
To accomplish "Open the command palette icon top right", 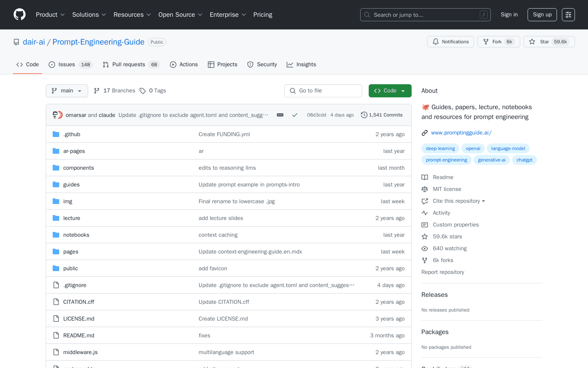I will pyautogui.click(x=568, y=14).
